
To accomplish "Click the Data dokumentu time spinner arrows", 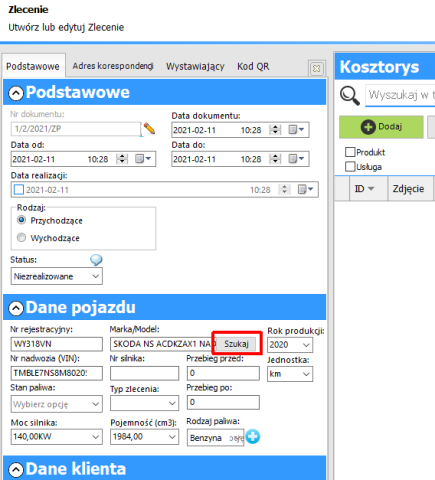I will pos(275,130).
